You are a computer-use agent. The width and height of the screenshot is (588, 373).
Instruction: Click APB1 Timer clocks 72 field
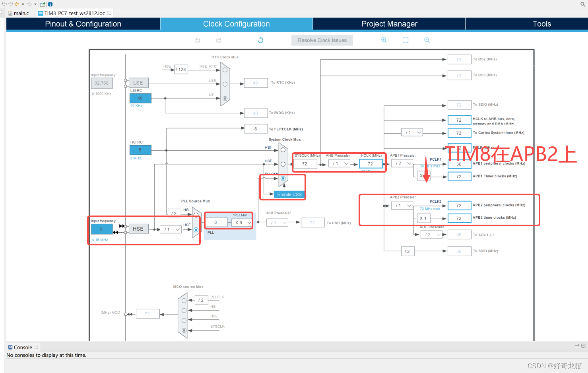(x=459, y=177)
